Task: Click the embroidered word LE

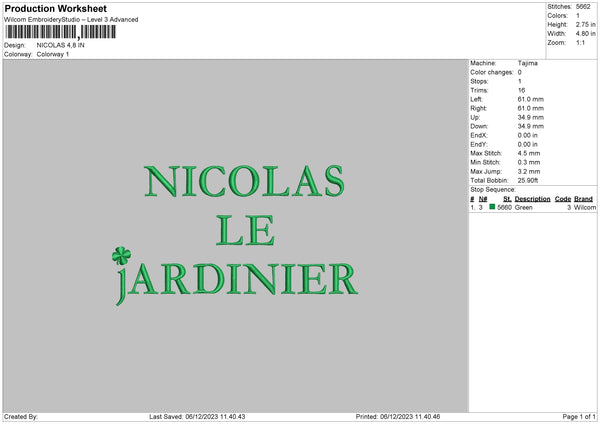Action: pos(245,230)
